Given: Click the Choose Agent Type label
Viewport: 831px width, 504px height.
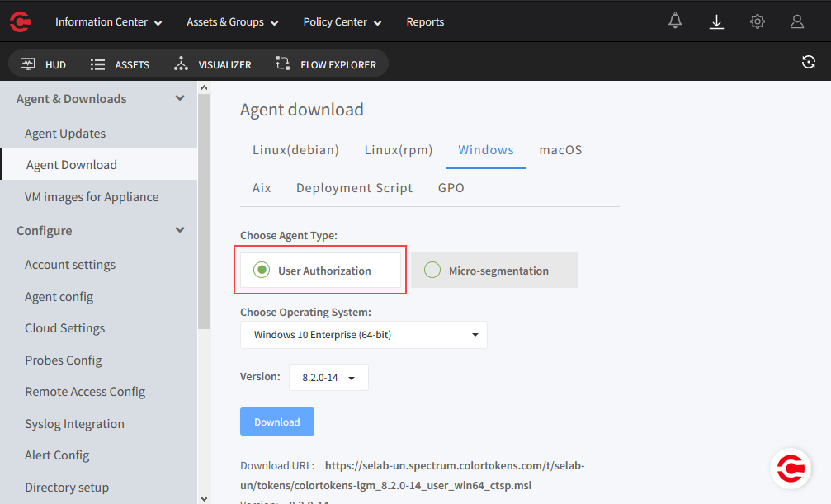Looking at the screenshot, I should coord(289,235).
